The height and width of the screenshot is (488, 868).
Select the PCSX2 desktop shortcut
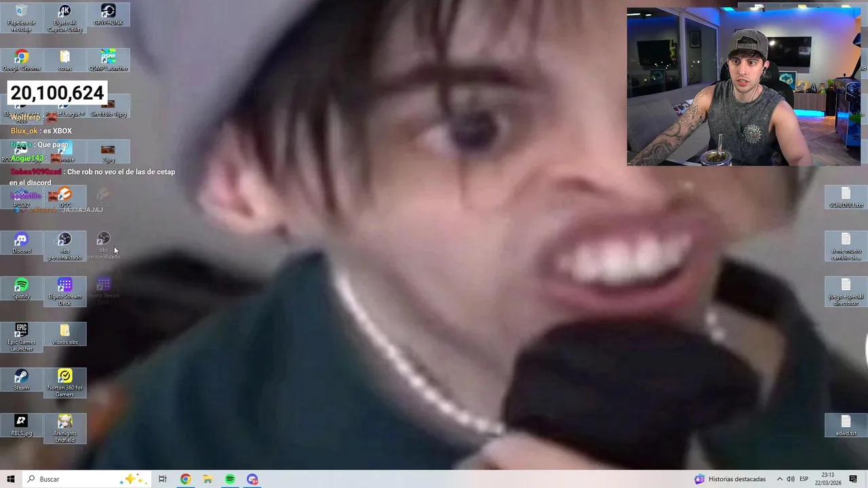pos(22,199)
